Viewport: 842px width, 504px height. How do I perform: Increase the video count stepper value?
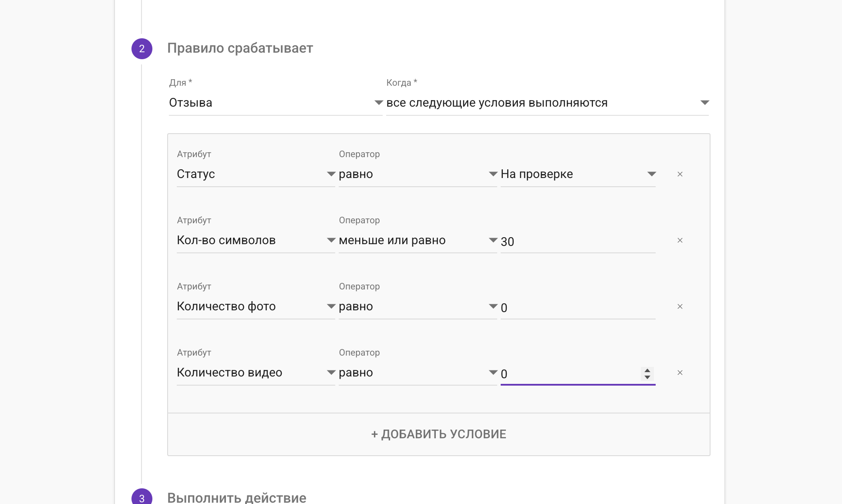pyautogui.click(x=647, y=370)
